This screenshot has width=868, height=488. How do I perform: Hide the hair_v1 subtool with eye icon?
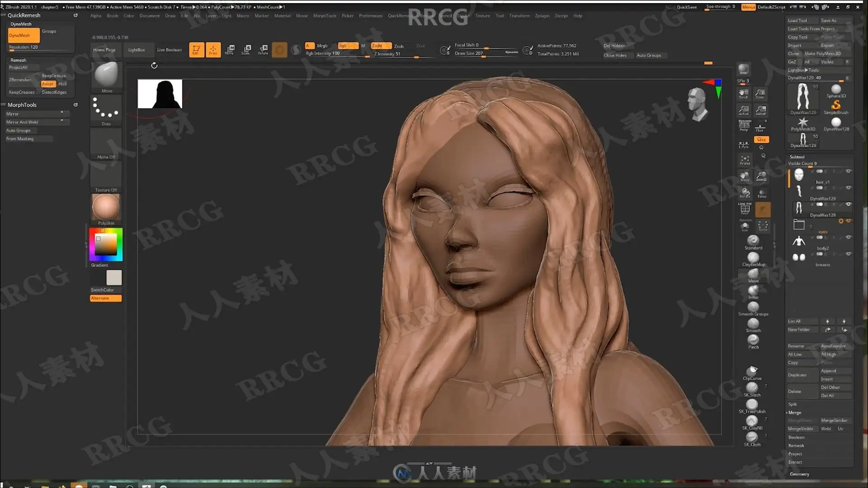pos(849,171)
